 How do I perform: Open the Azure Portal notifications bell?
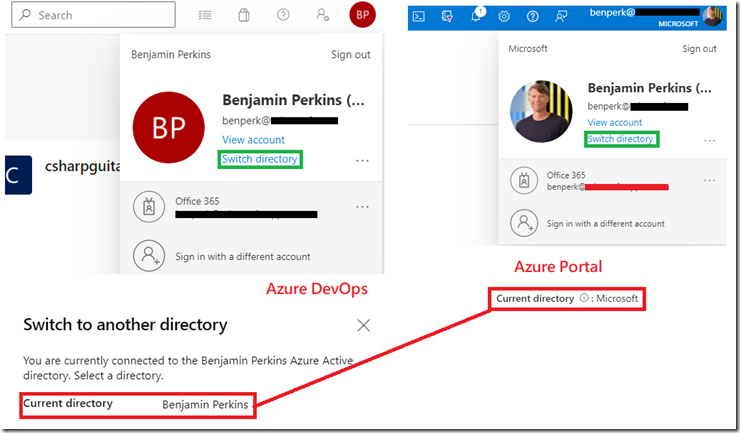476,16
